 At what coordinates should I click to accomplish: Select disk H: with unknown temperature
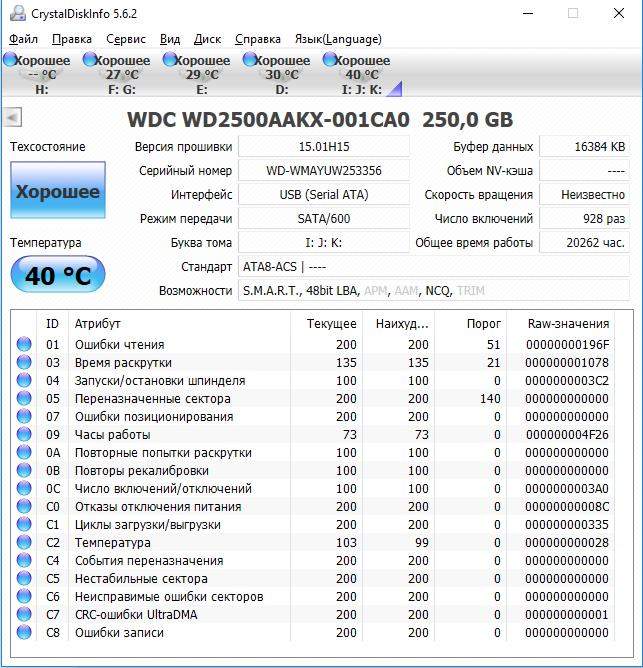tap(38, 74)
